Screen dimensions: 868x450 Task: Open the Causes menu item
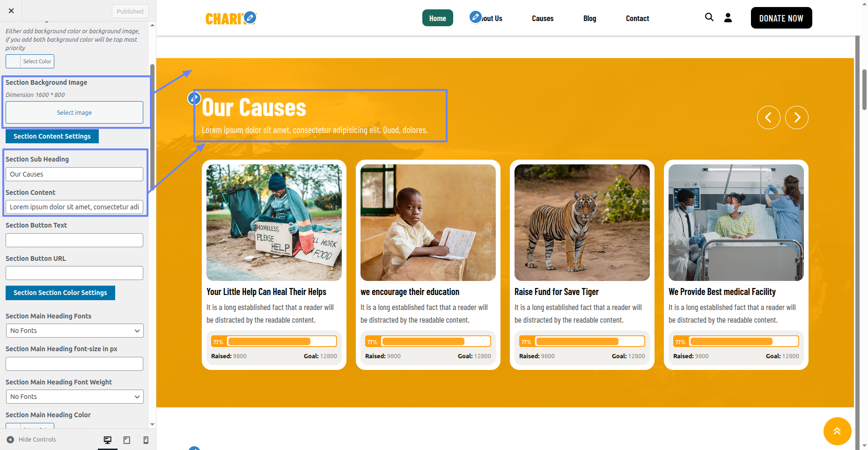point(543,18)
